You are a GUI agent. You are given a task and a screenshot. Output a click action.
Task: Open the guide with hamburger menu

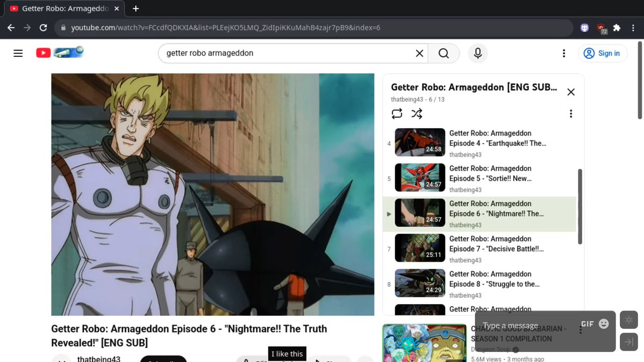pyautogui.click(x=18, y=53)
